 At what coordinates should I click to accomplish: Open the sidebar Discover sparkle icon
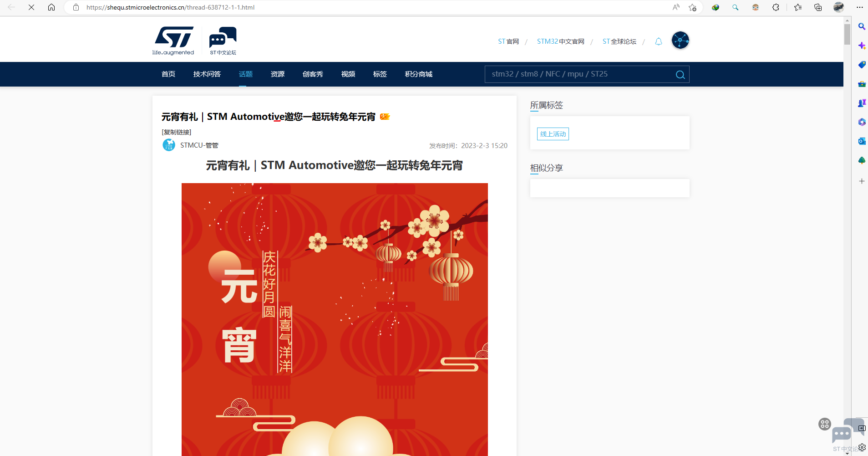(862, 46)
